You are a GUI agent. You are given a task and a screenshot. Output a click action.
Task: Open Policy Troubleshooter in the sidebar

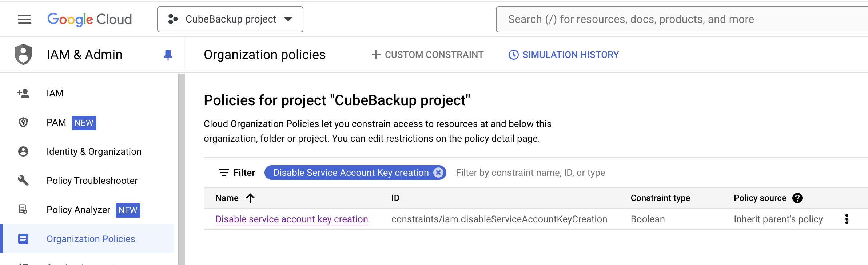click(x=92, y=181)
